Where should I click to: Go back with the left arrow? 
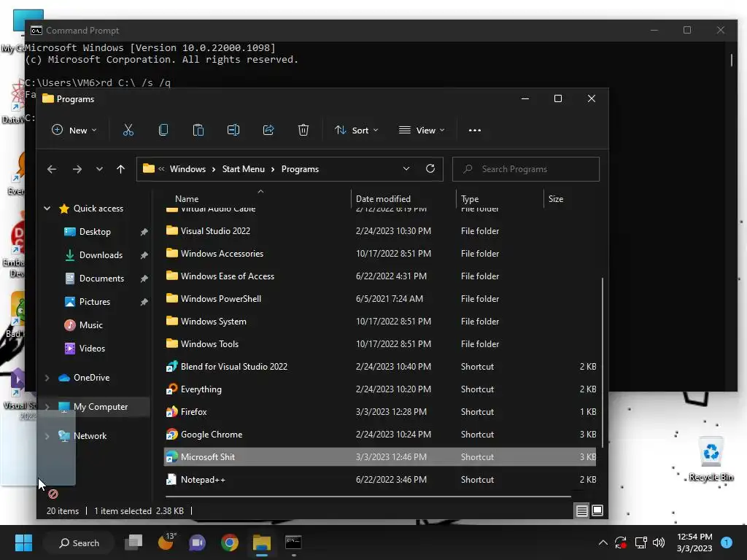[x=52, y=169]
